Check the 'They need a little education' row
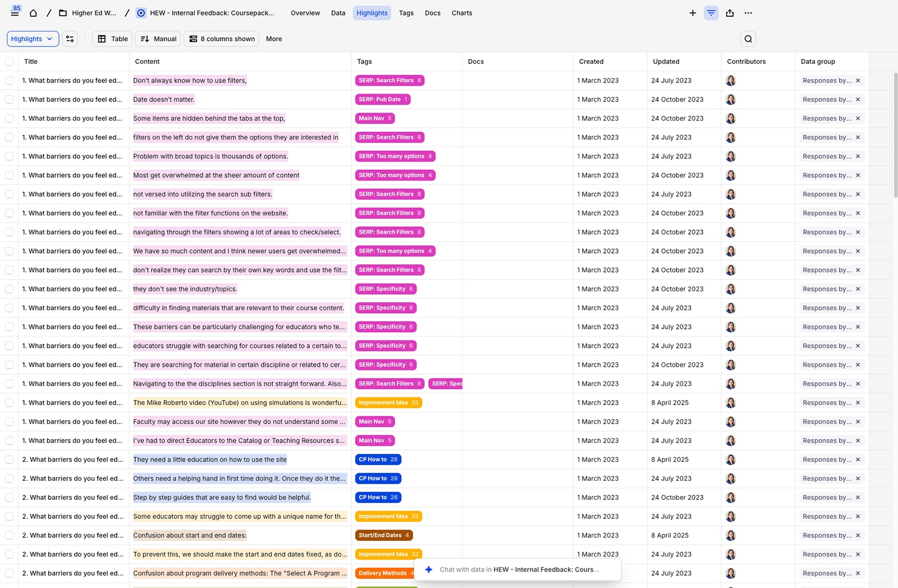 [x=9, y=460]
